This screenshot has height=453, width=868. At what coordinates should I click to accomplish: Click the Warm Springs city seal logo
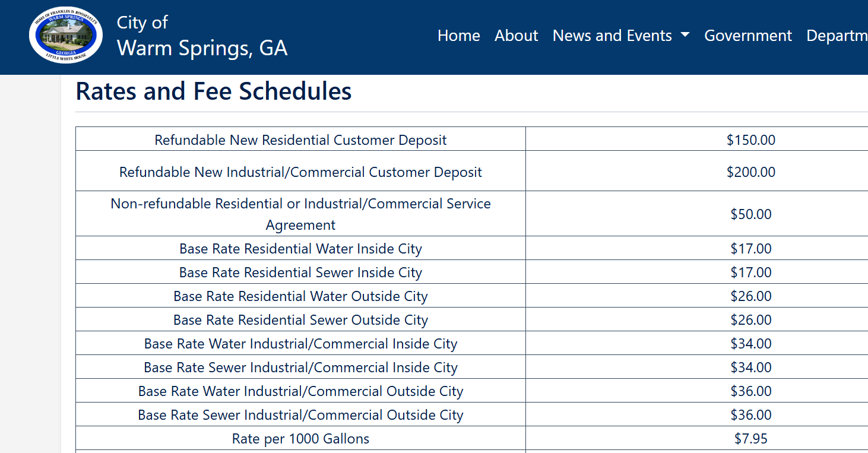[66, 36]
